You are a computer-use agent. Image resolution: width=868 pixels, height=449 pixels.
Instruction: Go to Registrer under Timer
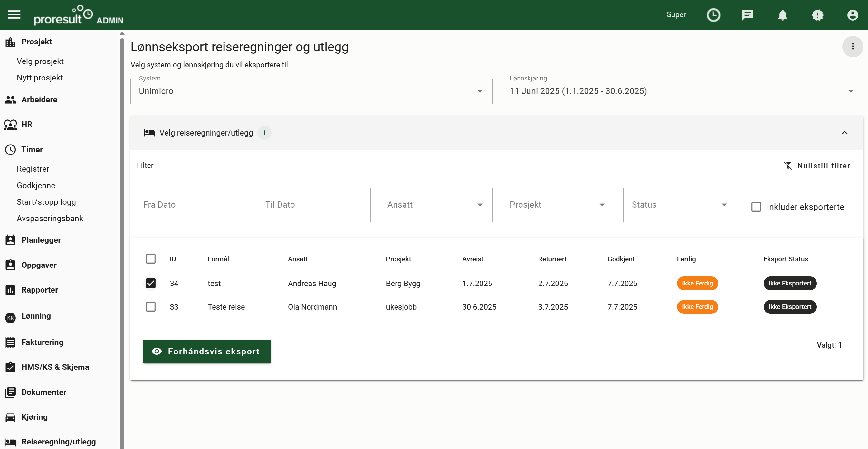pos(33,169)
